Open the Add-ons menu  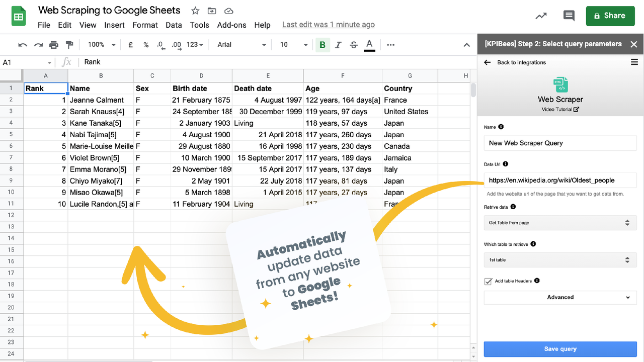pos(232,25)
